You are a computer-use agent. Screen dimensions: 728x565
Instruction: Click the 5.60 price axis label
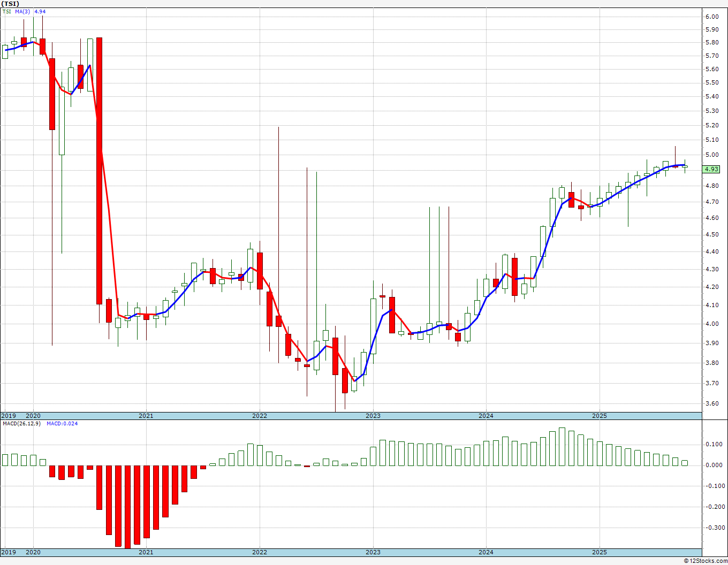tap(712, 69)
